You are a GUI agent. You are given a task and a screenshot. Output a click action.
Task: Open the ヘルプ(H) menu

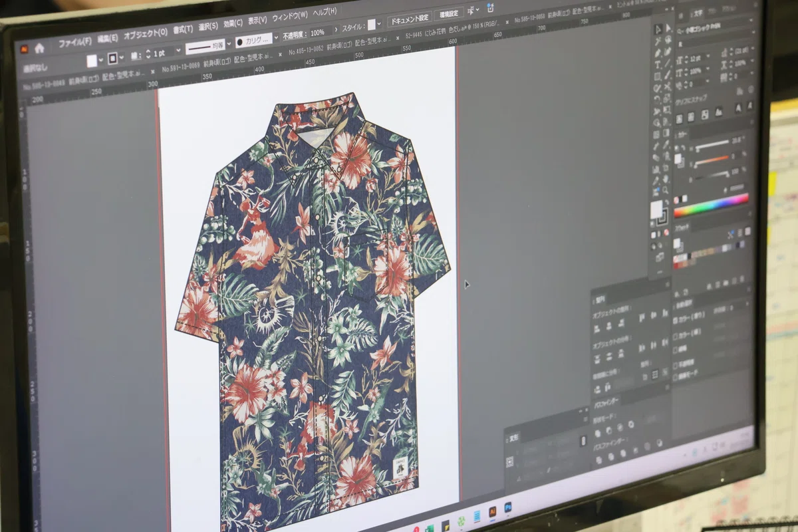325,12
